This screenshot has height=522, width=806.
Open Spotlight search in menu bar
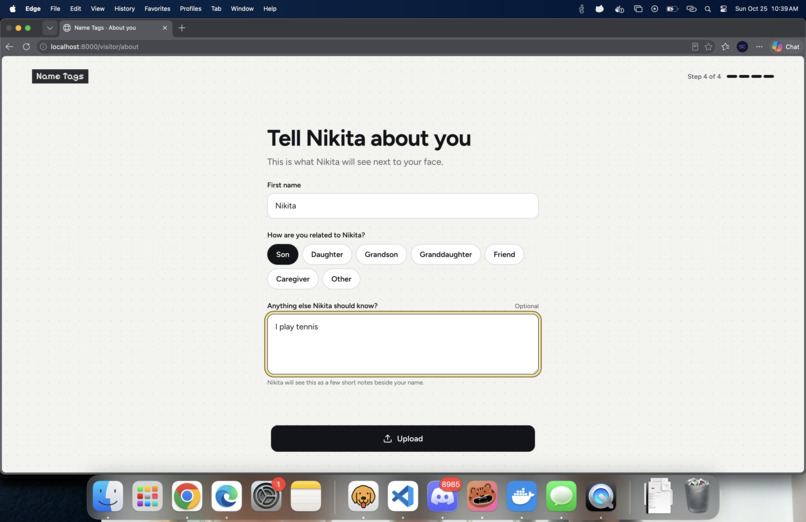coord(708,9)
